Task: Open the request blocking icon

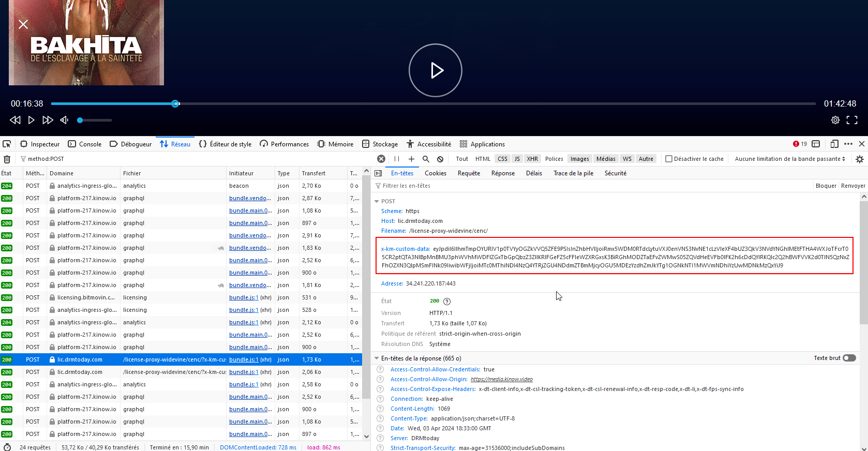Action: 440,159
